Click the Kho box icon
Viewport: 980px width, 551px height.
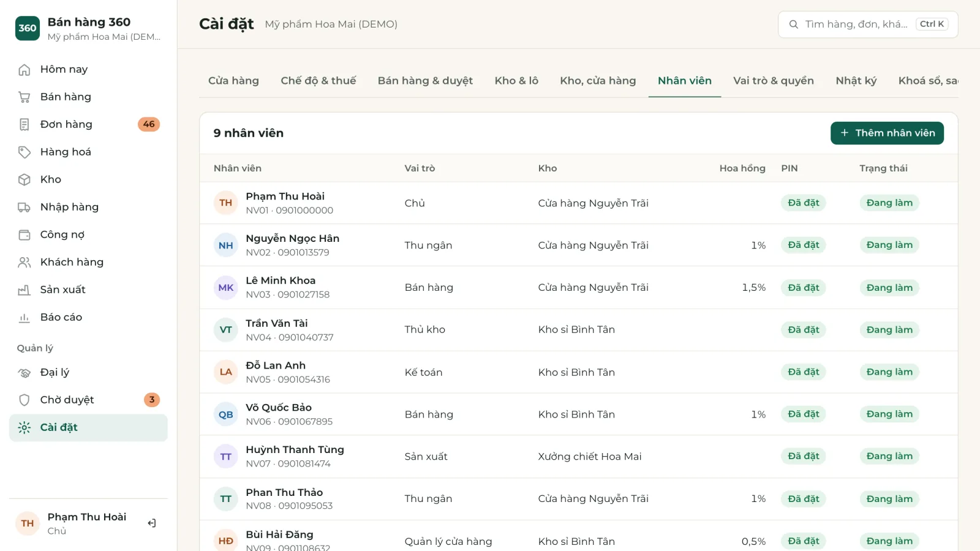24,180
